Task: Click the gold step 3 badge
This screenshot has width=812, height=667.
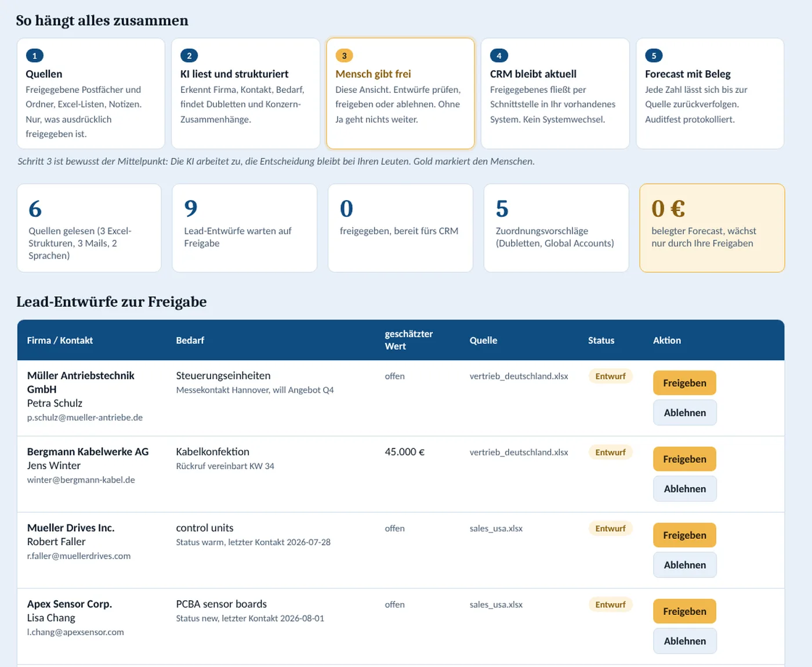Action: click(x=344, y=56)
